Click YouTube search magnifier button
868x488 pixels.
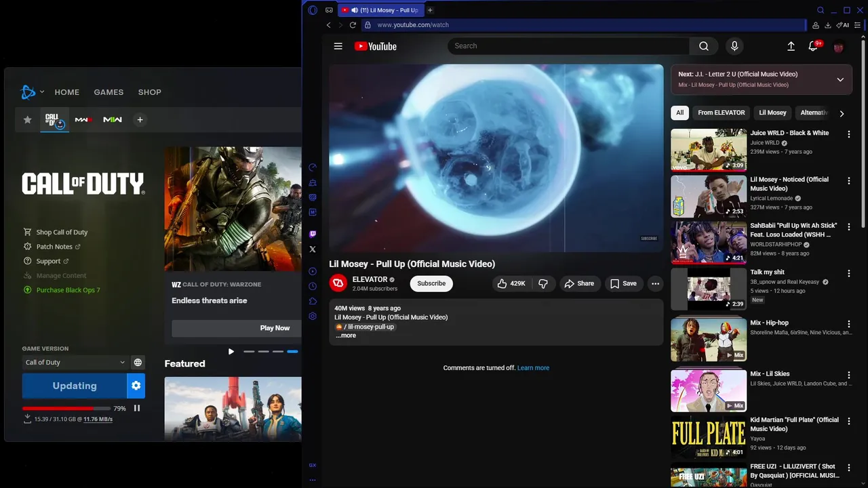pos(704,46)
